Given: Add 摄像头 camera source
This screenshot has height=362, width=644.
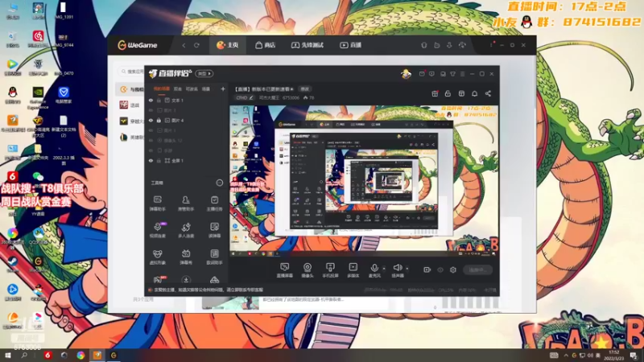Looking at the screenshot, I should (x=308, y=270).
